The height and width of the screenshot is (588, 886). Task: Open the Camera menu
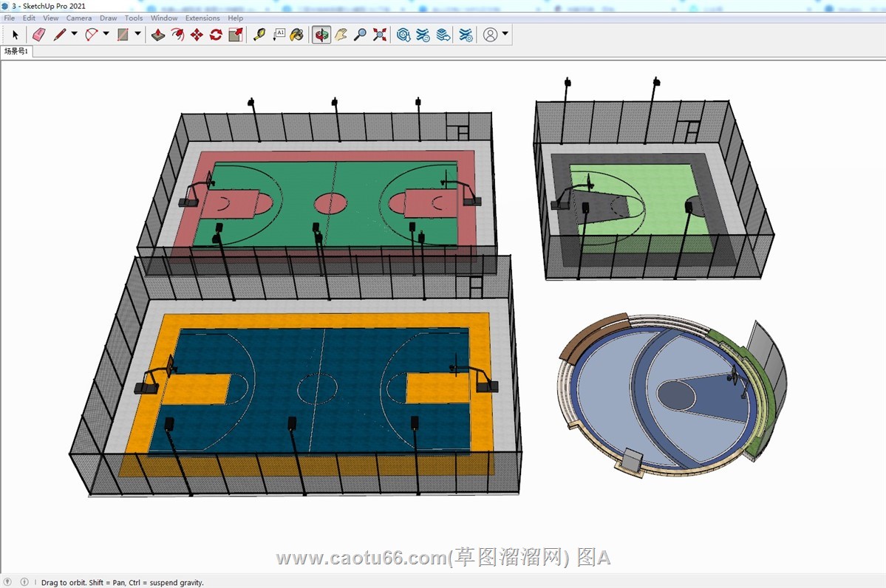pos(79,18)
